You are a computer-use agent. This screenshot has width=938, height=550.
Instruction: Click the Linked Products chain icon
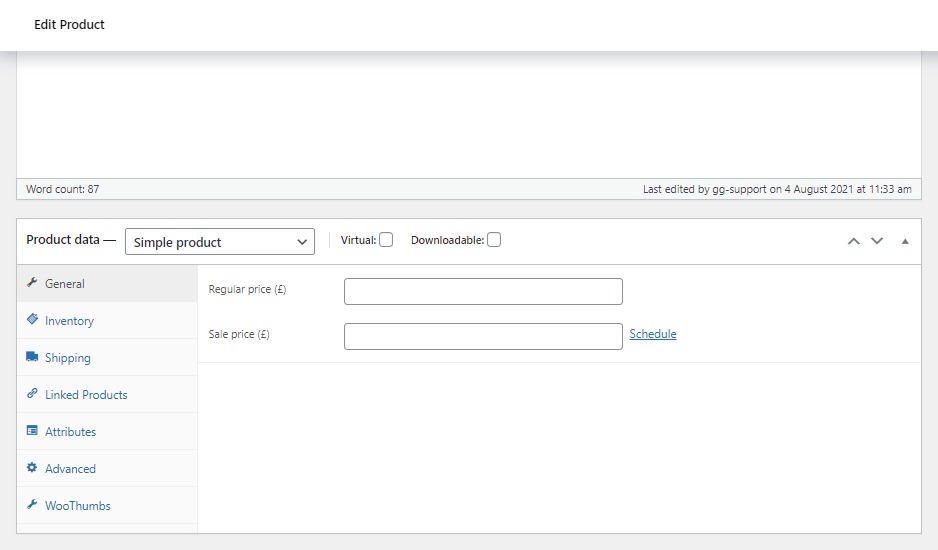(x=32, y=393)
